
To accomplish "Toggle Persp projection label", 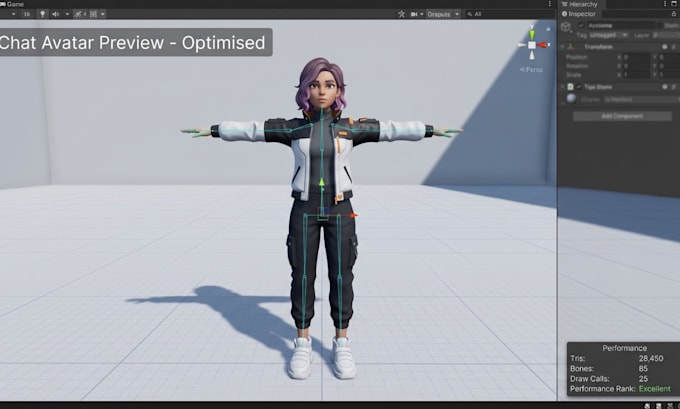I will click(x=531, y=69).
